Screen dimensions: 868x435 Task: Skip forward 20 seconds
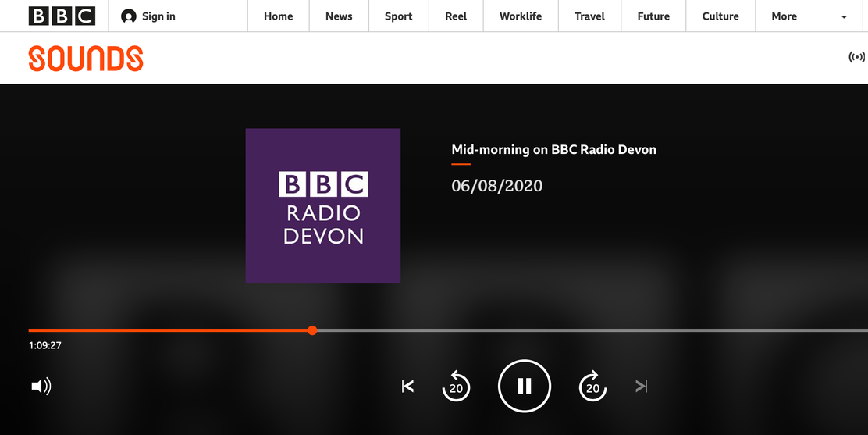593,387
